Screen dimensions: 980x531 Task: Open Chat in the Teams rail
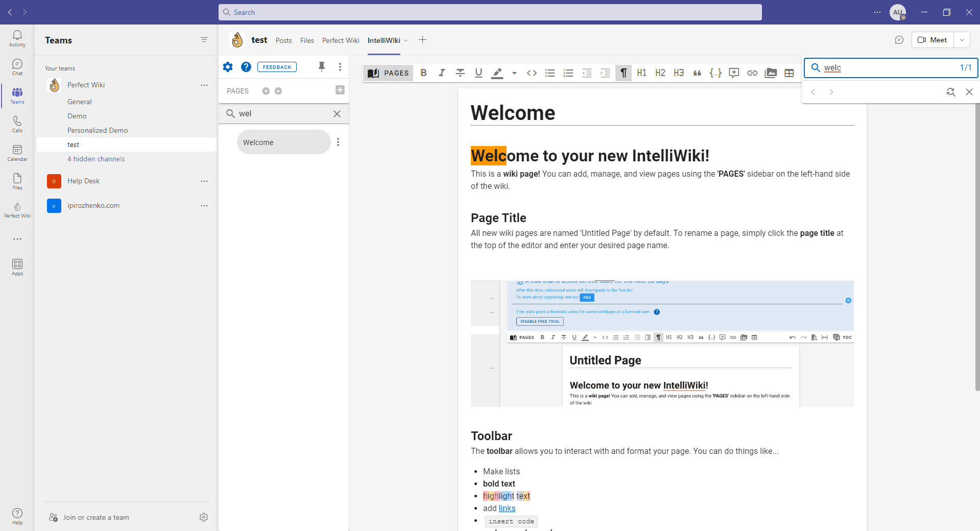click(x=17, y=67)
